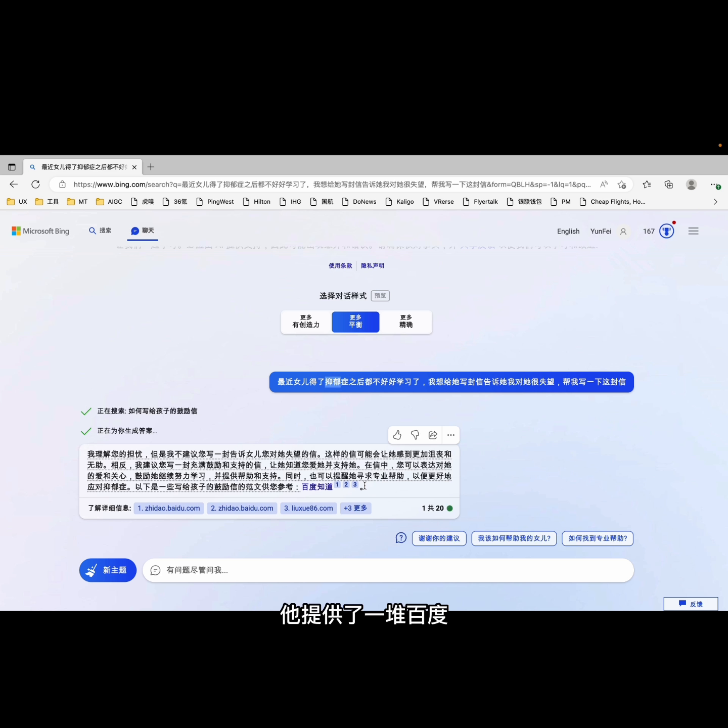Open more options for the response
Screen dimensions: 728x728
(x=451, y=435)
